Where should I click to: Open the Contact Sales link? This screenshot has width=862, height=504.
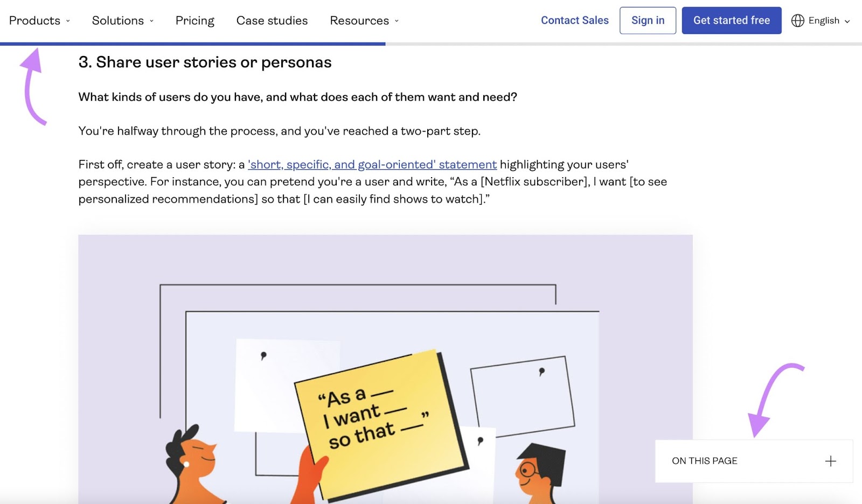tap(574, 20)
